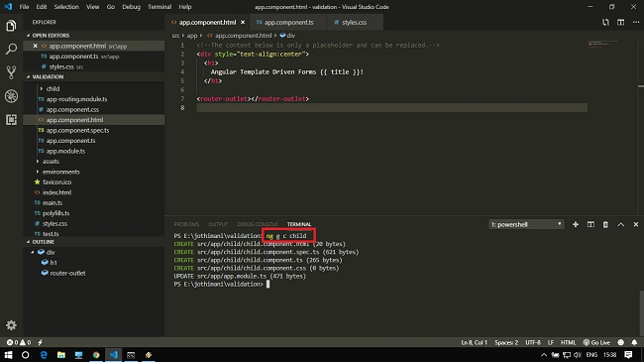Image resolution: width=644 pixels, height=362 pixels.
Task: Click Spaces: 2 indentation setting
Action: point(506,342)
